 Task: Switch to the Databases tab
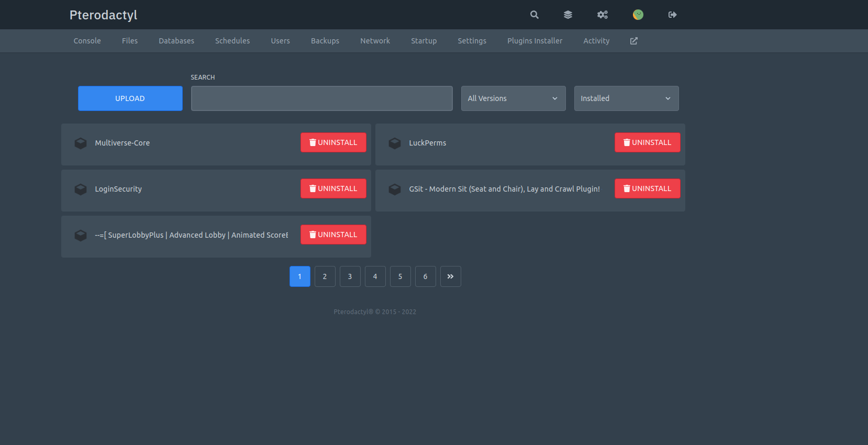coord(176,41)
